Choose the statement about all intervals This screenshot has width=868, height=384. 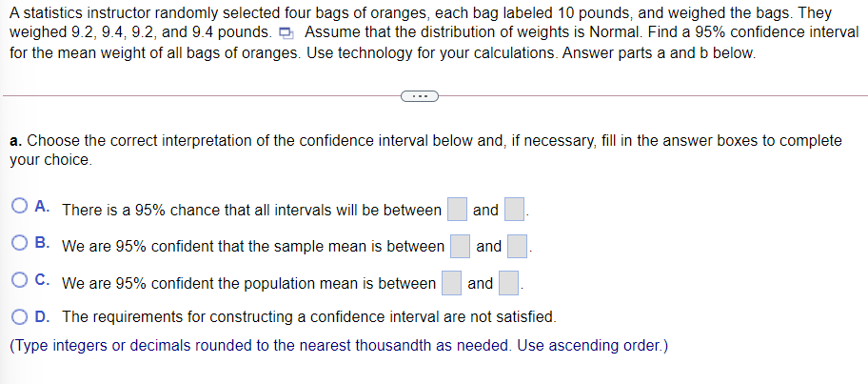coord(252,211)
